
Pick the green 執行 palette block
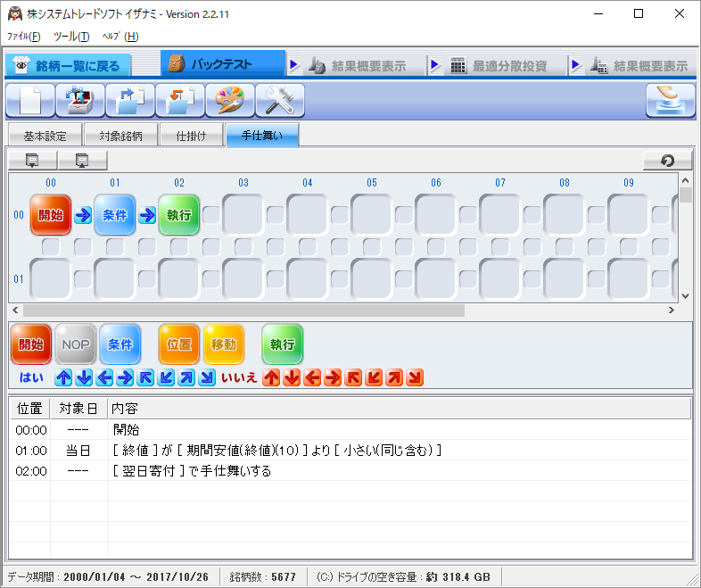click(x=283, y=344)
